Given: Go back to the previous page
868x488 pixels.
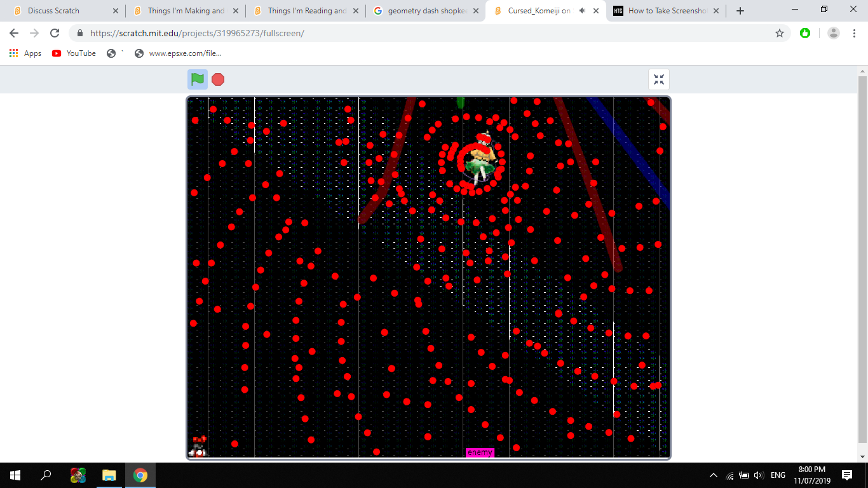Looking at the screenshot, I should (14, 33).
